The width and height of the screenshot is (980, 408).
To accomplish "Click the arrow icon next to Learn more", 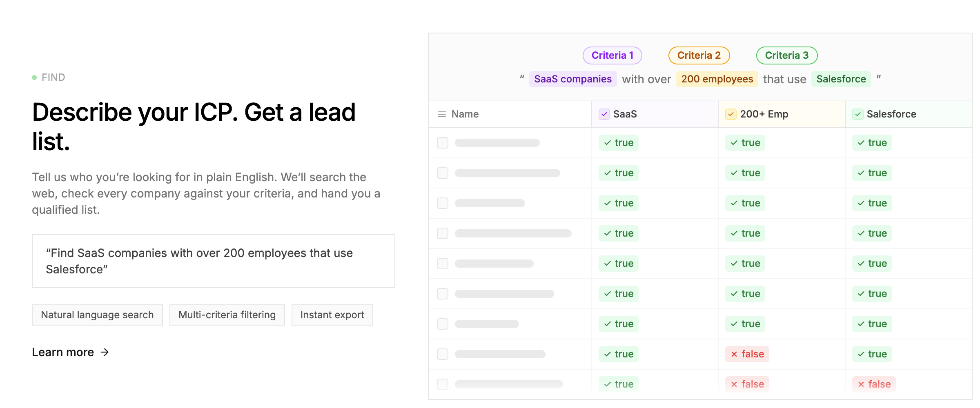I will pyautogui.click(x=105, y=352).
